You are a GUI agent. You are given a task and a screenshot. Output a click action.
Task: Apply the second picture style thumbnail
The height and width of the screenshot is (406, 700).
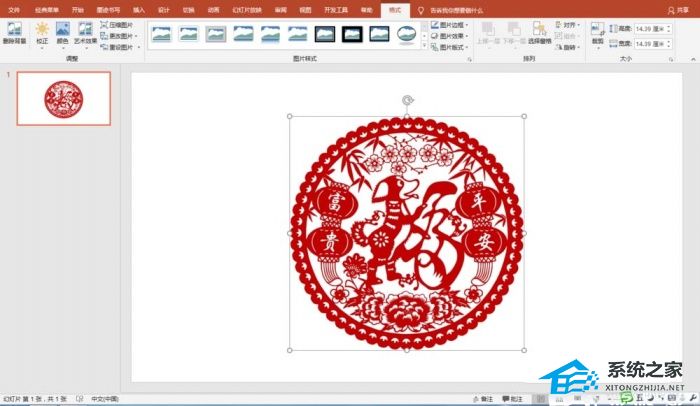(x=188, y=34)
